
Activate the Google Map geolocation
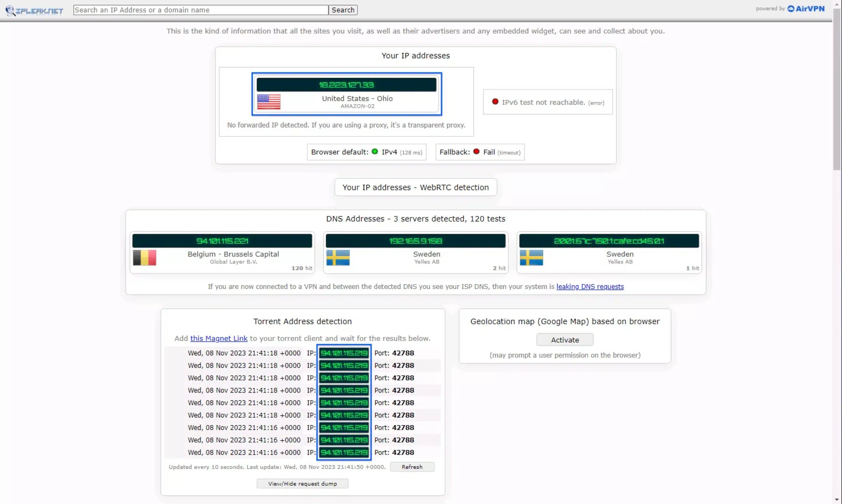click(564, 339)
